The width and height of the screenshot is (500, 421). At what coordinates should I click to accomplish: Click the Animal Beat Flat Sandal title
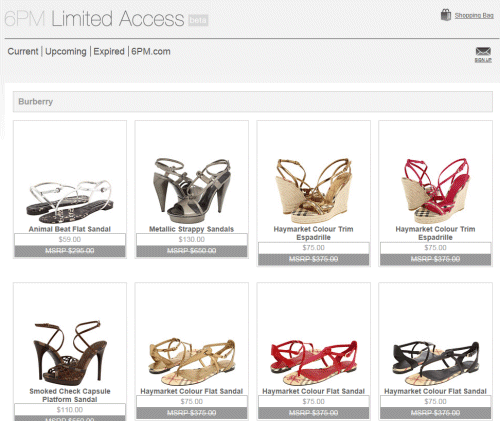point(70,229)
